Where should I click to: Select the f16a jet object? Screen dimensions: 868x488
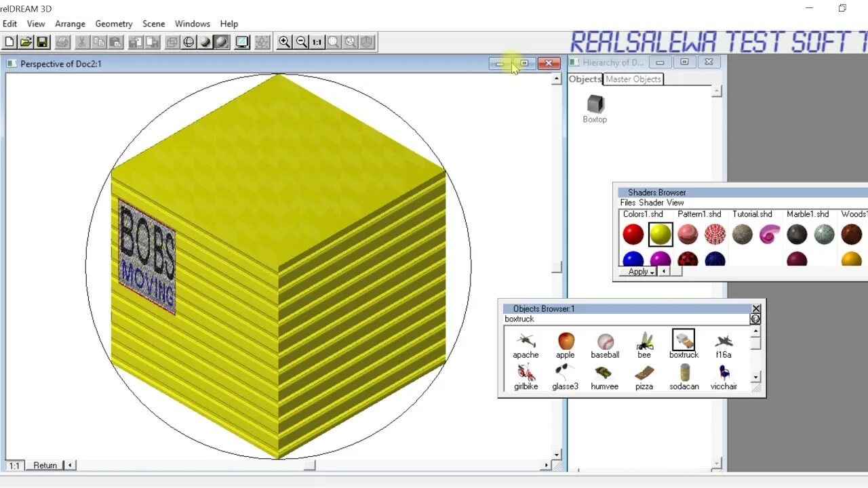[724, 345]
